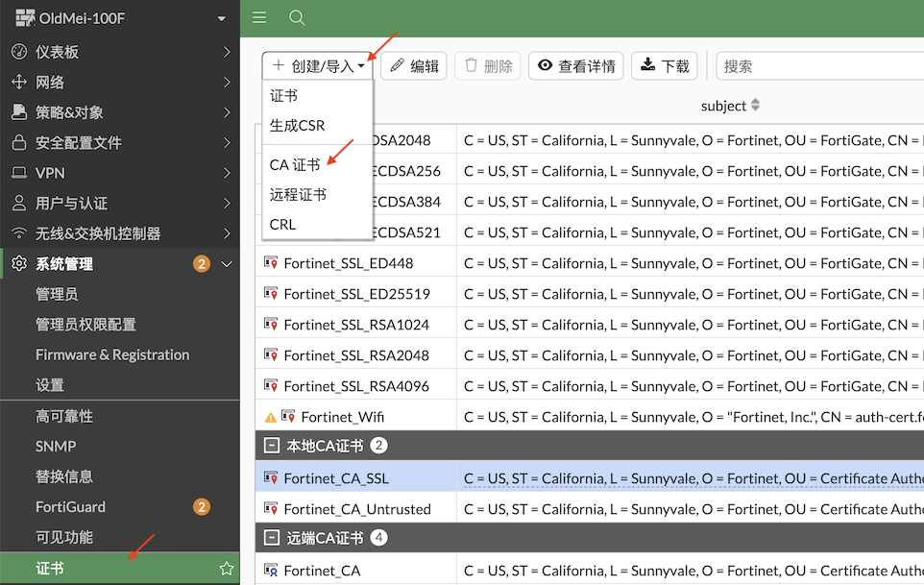Expand the 策略&对象 menu chevron

(x=227, y=112)
